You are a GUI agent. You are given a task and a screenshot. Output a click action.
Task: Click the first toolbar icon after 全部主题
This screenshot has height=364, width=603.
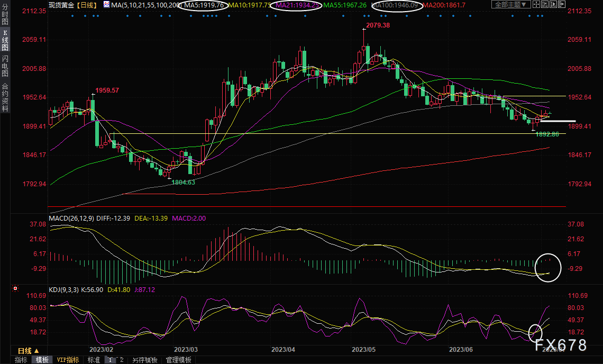click(x=537, y=5)
